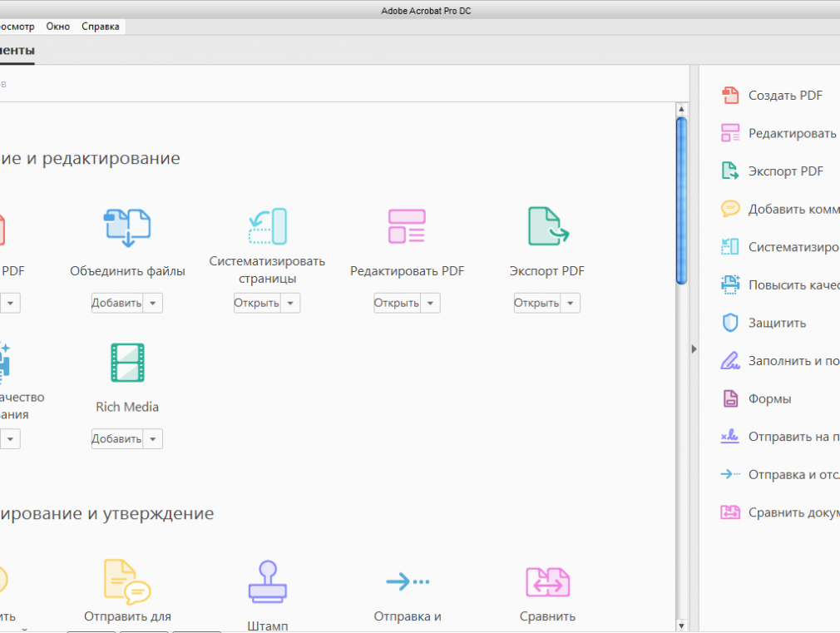Click the Защитить link in right panel

point(778,324)
